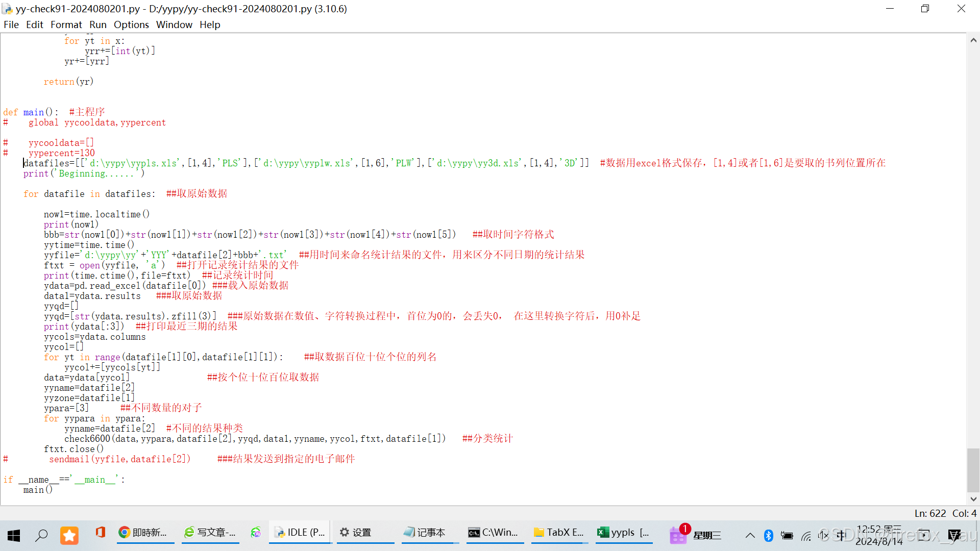Open the taskbar clock and date
The width and height of the screenshot is (980, 551).
tap(879, 535)
